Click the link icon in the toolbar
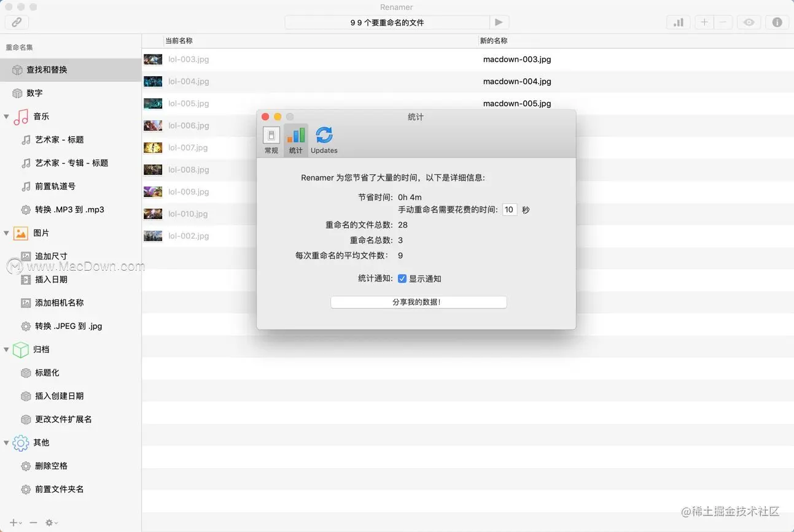794x532 pixels. point(17,22)
